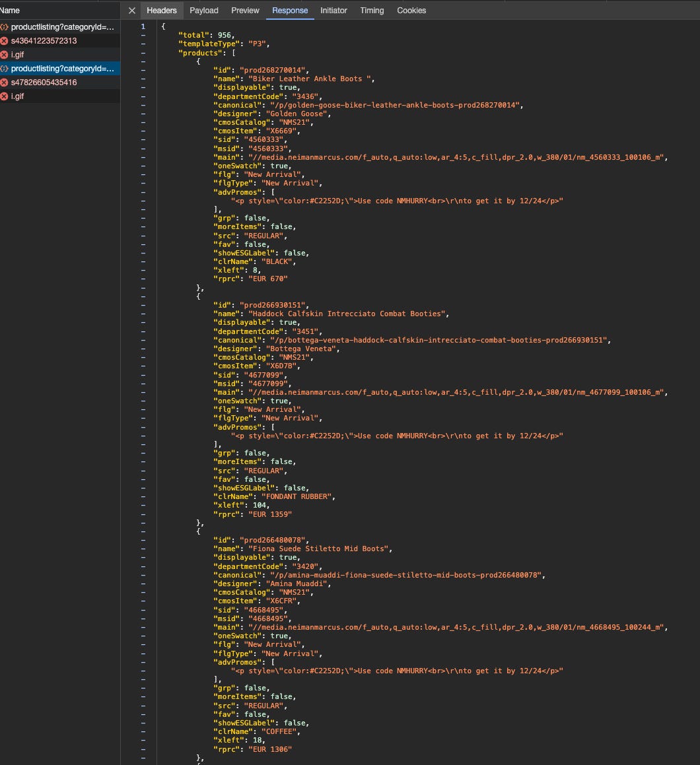Collapse the root JSON object at line 1
The height and width of the screenshot is (765, 700).
tap(143, 26)
